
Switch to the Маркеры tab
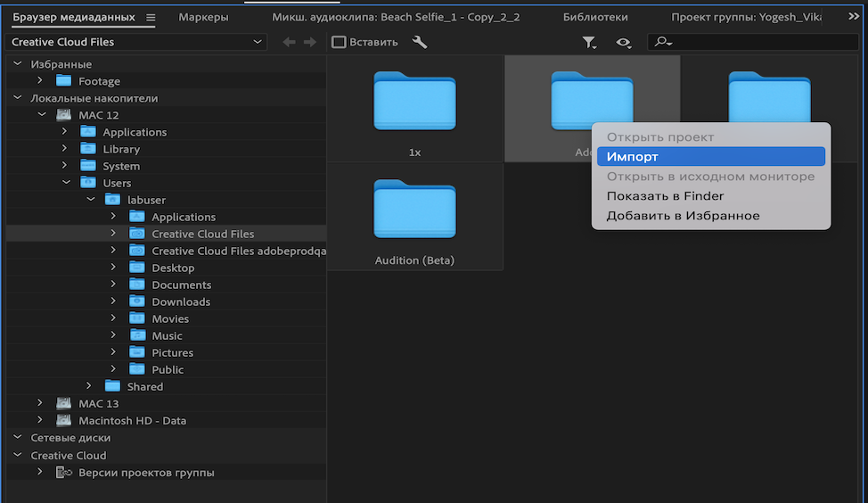(x=203, y=17)
